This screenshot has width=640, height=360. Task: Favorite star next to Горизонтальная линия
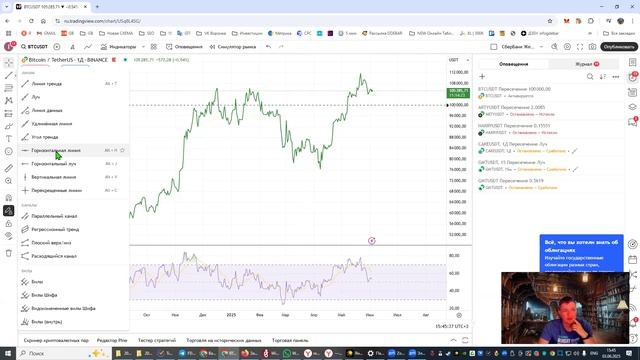(x=122, y=151)
